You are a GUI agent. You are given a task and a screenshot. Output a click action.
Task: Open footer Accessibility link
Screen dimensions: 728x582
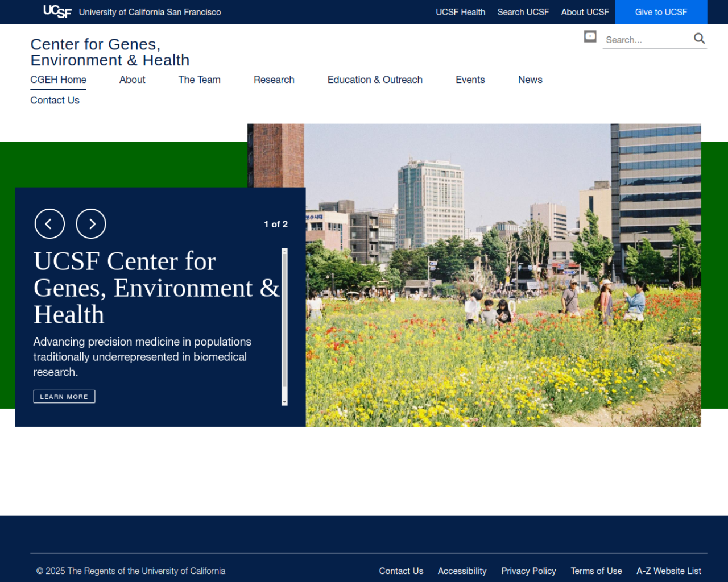coord(462,571)
